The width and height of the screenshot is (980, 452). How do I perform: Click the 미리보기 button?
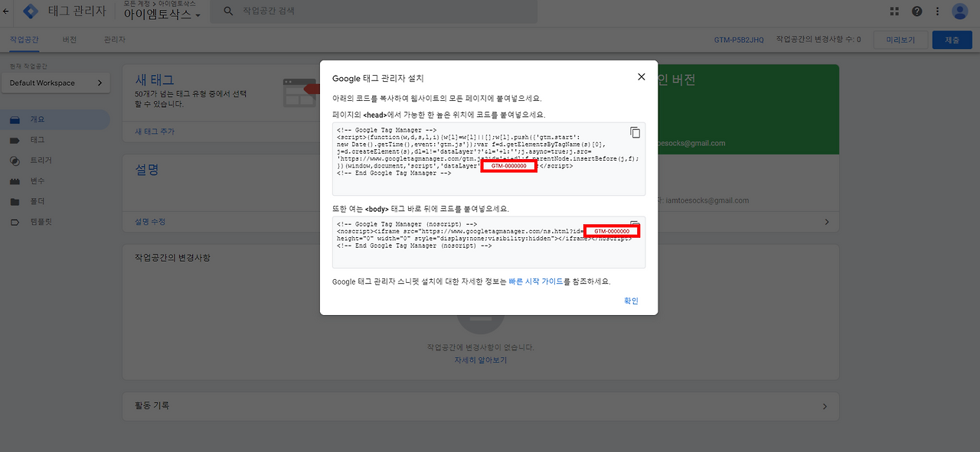click(900, 40)
